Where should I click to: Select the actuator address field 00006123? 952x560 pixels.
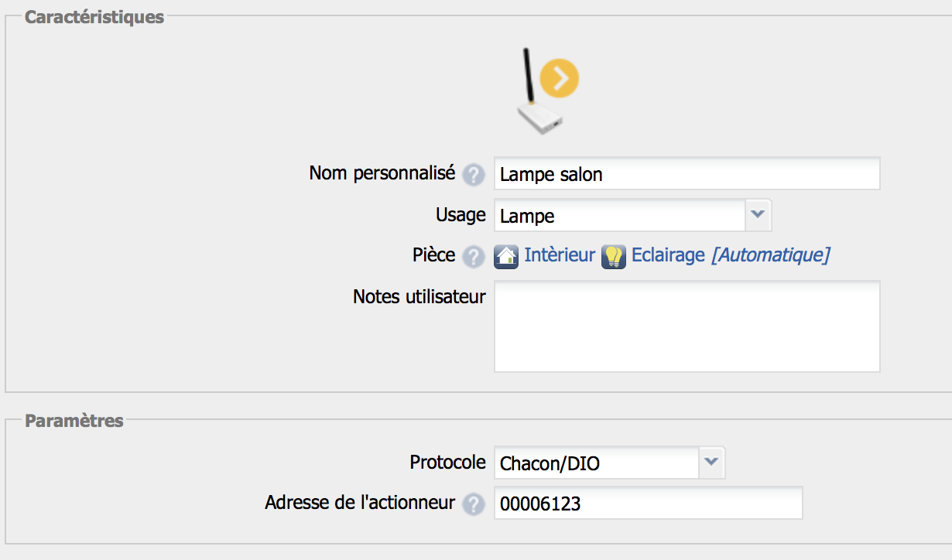(x=648, y=504)
